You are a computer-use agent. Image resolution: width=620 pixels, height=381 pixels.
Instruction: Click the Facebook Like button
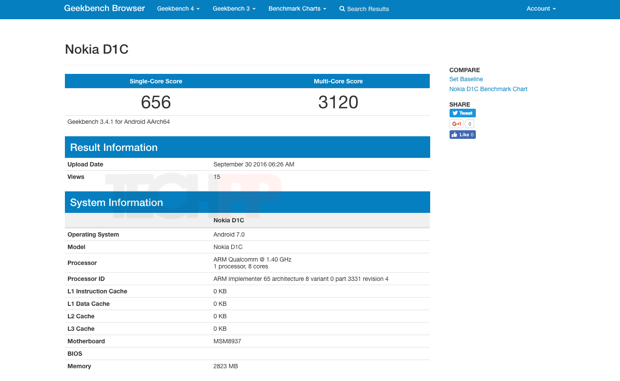click(x=462, y=135)
